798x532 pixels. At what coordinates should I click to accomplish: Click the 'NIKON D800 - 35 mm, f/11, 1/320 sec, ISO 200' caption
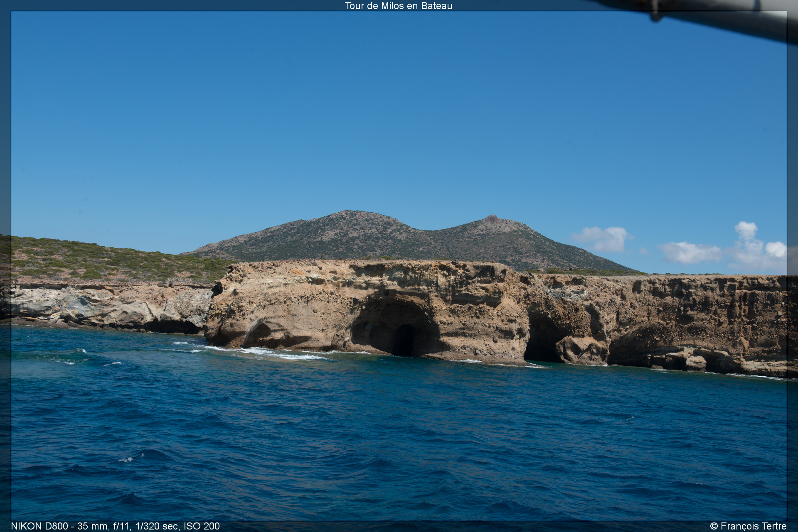coord(115,526)
